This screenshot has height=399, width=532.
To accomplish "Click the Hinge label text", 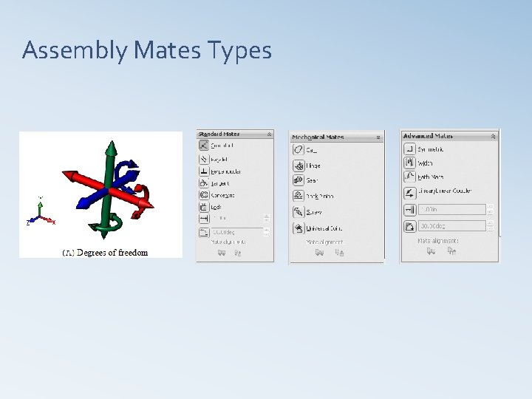I will click(x=313, y=166).
